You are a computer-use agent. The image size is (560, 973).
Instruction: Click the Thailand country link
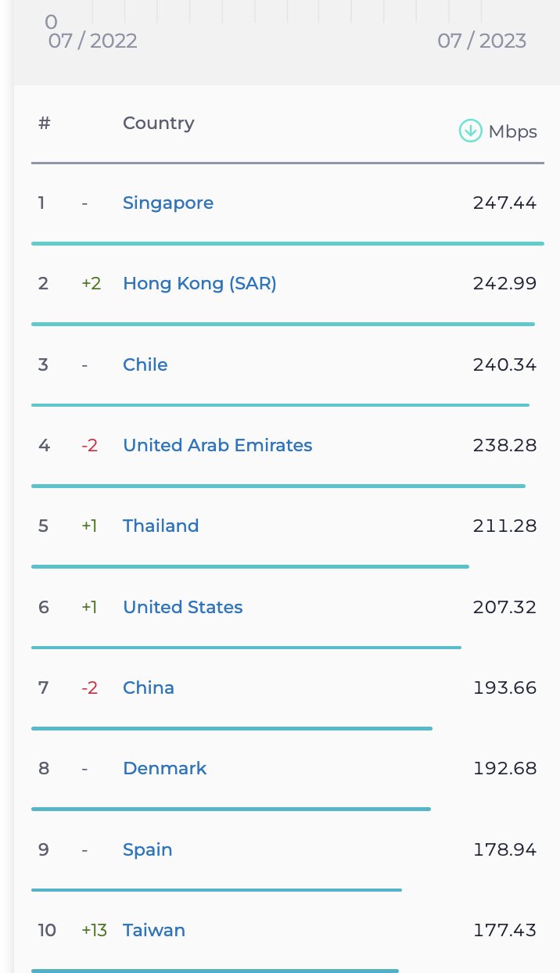point(161,526)
